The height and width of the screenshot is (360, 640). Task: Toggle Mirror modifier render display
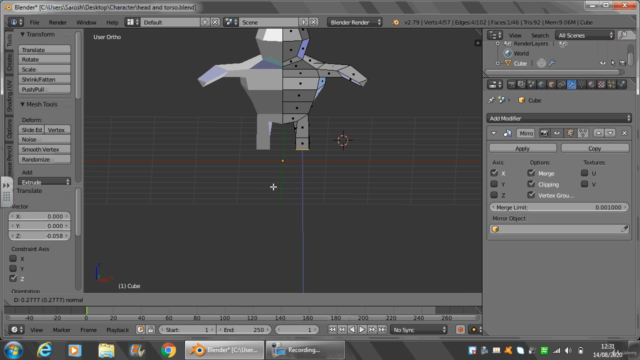[x=544, y=133]
